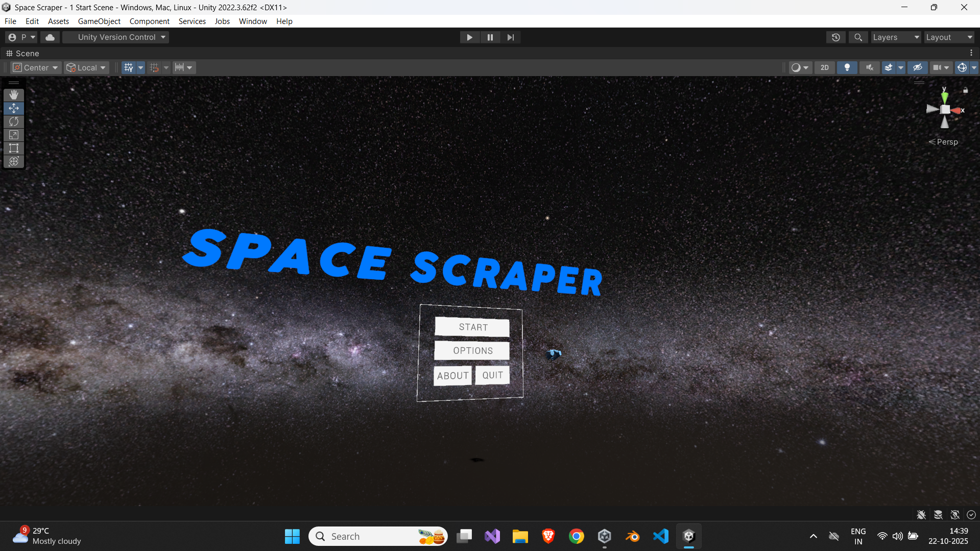This screenshot has width=980, height=551.
Task: Open the Window menu
Action: (253, 21)
